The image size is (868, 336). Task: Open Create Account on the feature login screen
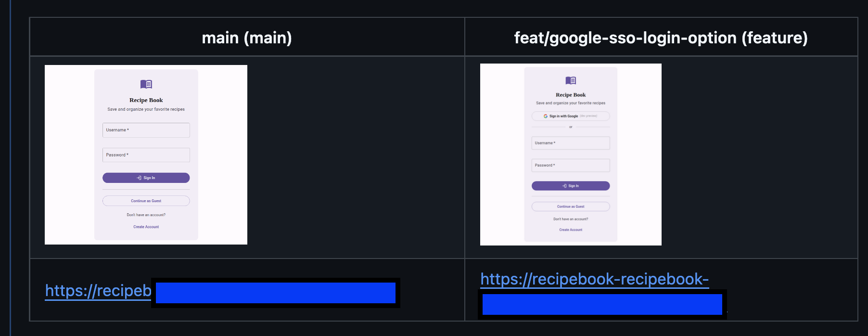[570, 230]
